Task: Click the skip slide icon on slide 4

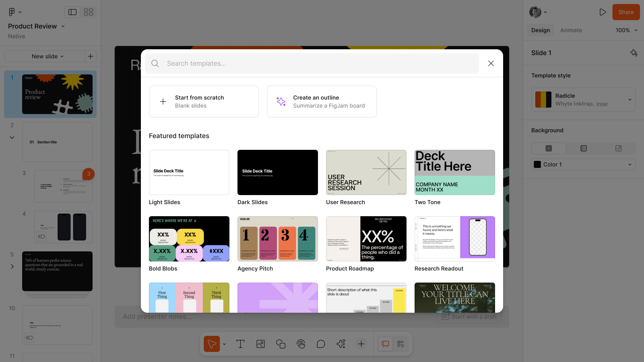Action: [41, 237]
